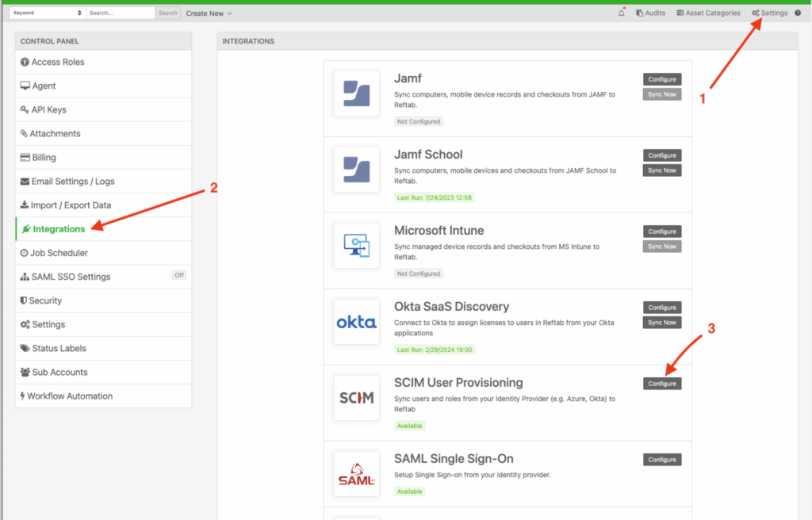This screenshot has width=812, height=520.
Task: Click the notification bell icon
Action: pyautogui.click(x=622, y=13)
